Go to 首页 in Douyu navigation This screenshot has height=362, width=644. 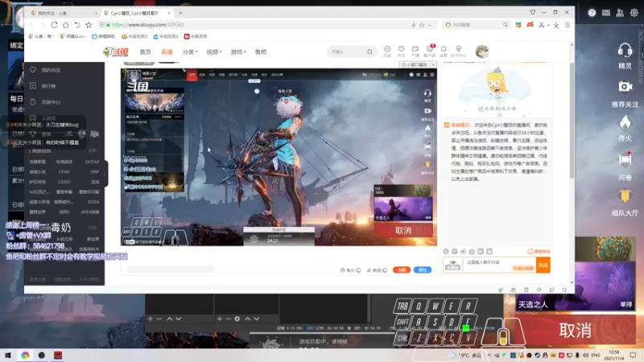[x=146, y=52]
